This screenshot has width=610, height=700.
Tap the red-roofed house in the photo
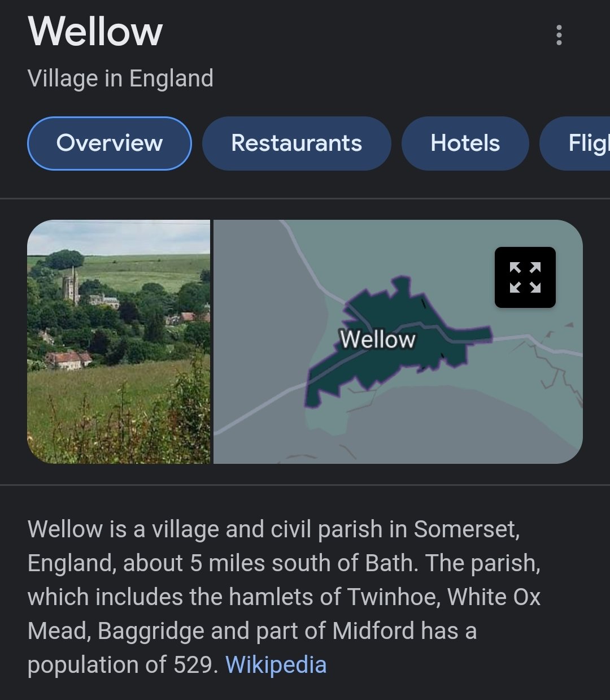[68, 359]
